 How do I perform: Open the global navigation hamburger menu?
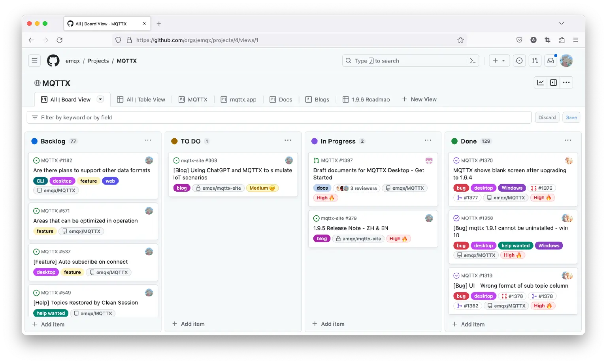34,60
